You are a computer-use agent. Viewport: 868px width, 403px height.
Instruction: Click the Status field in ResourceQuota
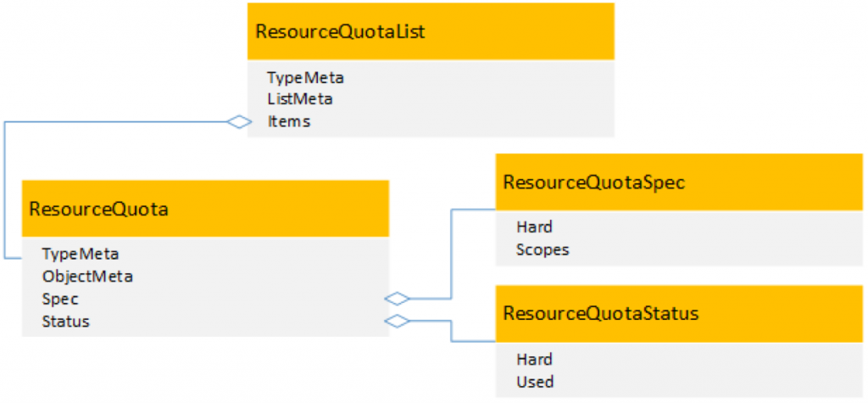point(66,321)
